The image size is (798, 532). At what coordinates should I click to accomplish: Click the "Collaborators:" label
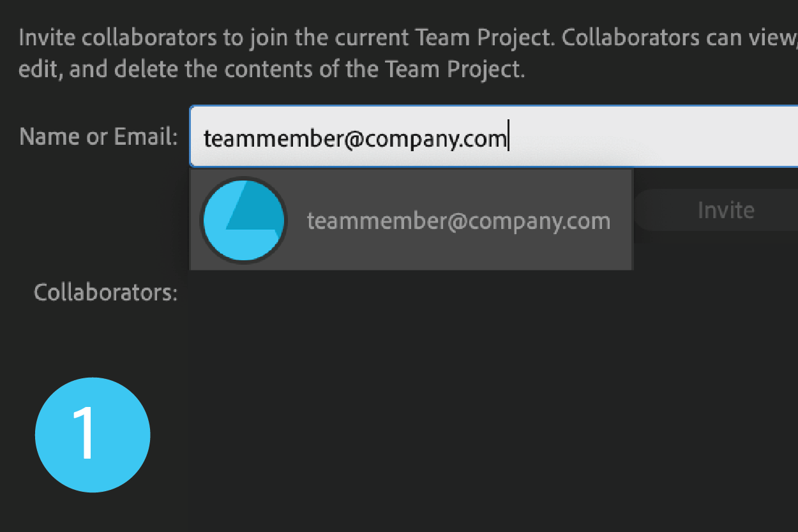(105, 293)
